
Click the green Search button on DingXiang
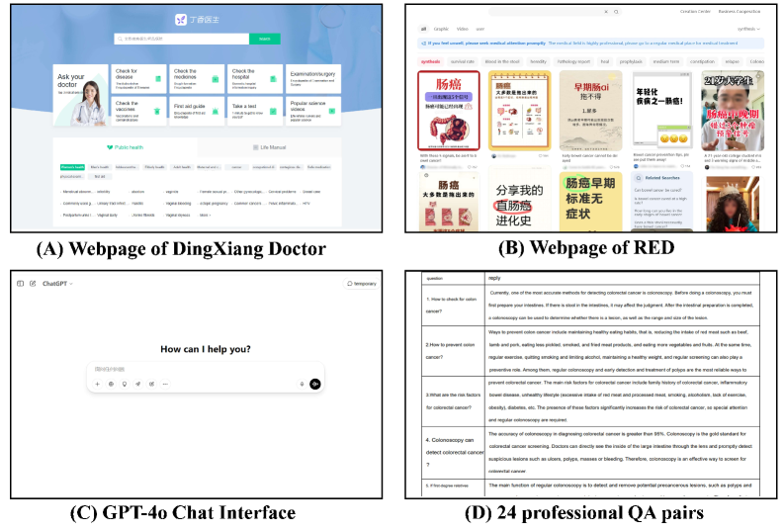coord(265,39)
